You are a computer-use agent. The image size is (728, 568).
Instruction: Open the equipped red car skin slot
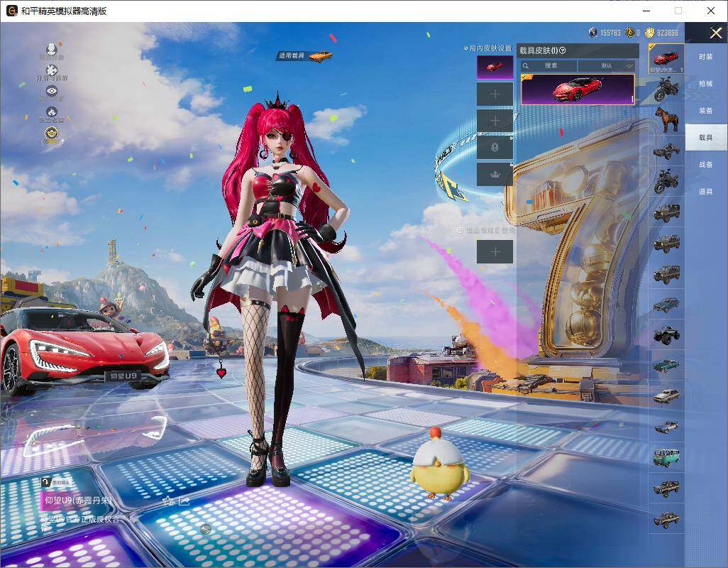point(495,67)
